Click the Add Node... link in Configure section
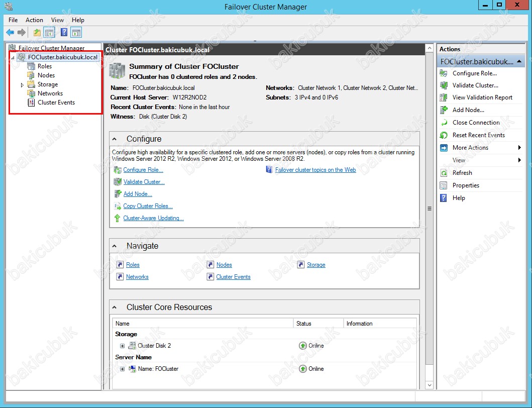Image resolution: width=532 pixels, height=408 pixels. point(138,194)
